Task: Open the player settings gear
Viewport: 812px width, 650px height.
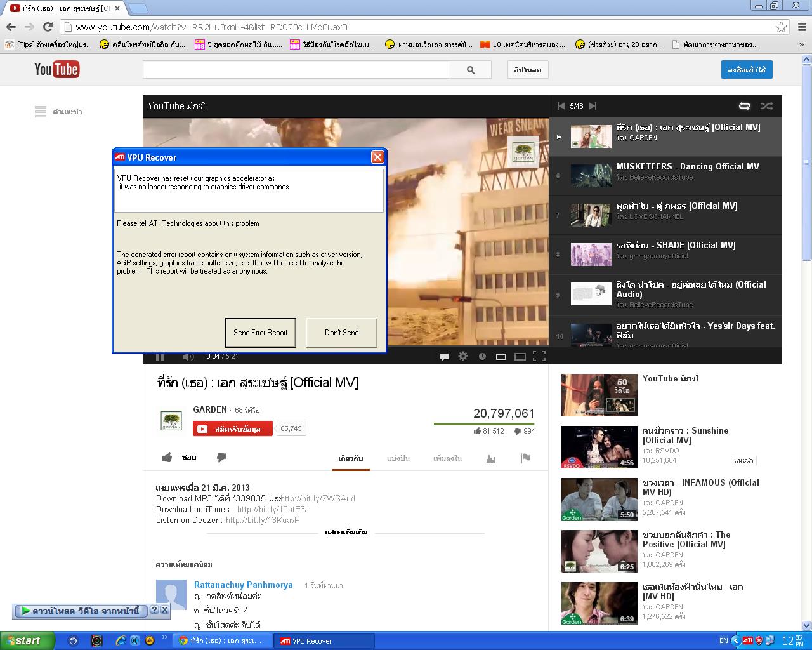Action: [463, 357]
